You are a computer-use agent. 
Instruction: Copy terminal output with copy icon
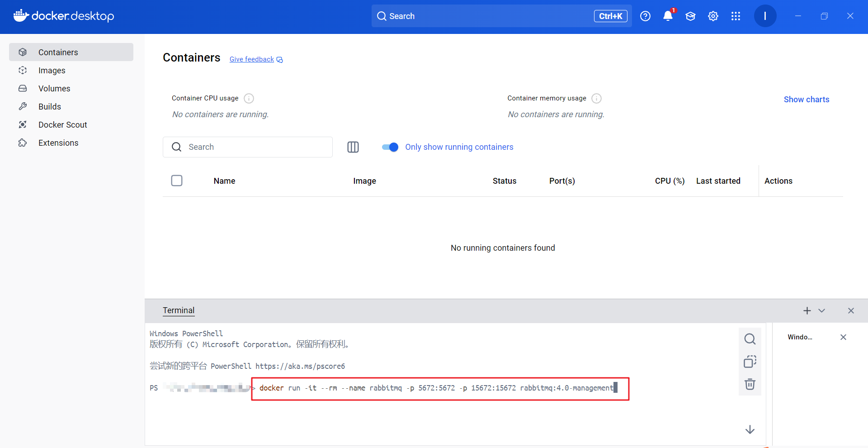point(750,362)
